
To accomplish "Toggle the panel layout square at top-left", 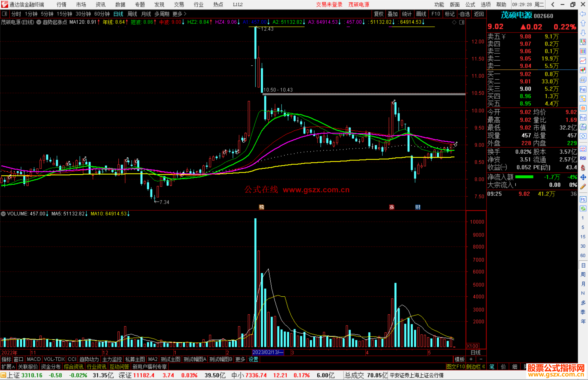I will coord(4,14).
